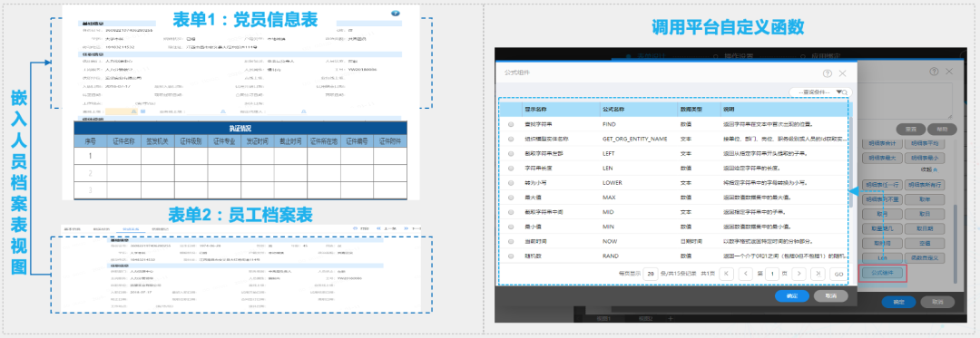The width and height of the screenshot is (980, 338).
Task: Click the blue 确定 button in 公式组件
Action: click(x=792, y=295)
